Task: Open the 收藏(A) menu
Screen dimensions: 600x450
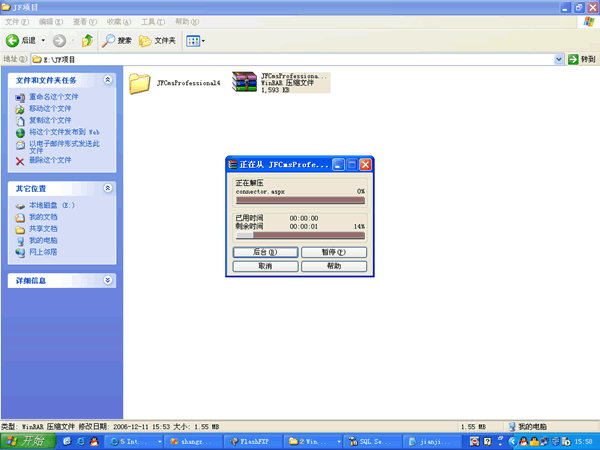Action: [119, 22]
